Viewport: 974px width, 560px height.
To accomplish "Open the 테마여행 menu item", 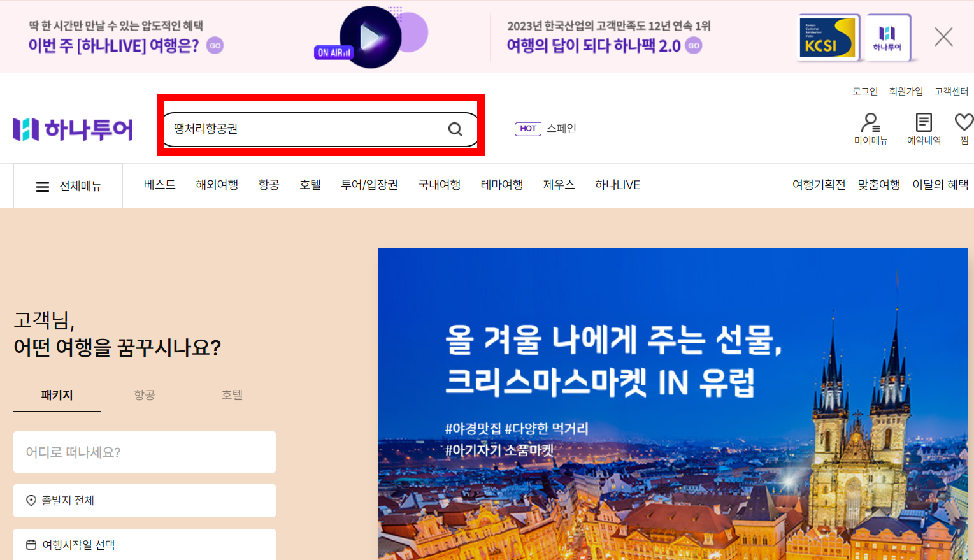I will 501,185.
